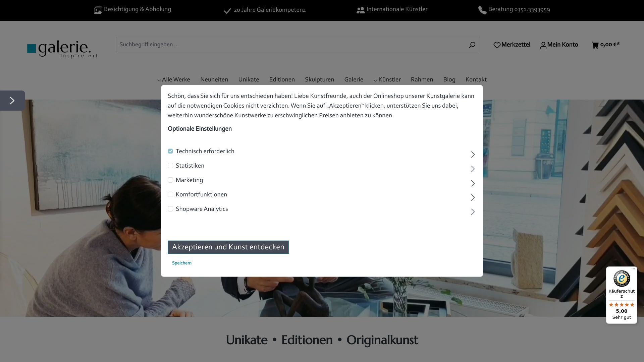Click the phone icon beside Beratung

click(x=482, y=10)
